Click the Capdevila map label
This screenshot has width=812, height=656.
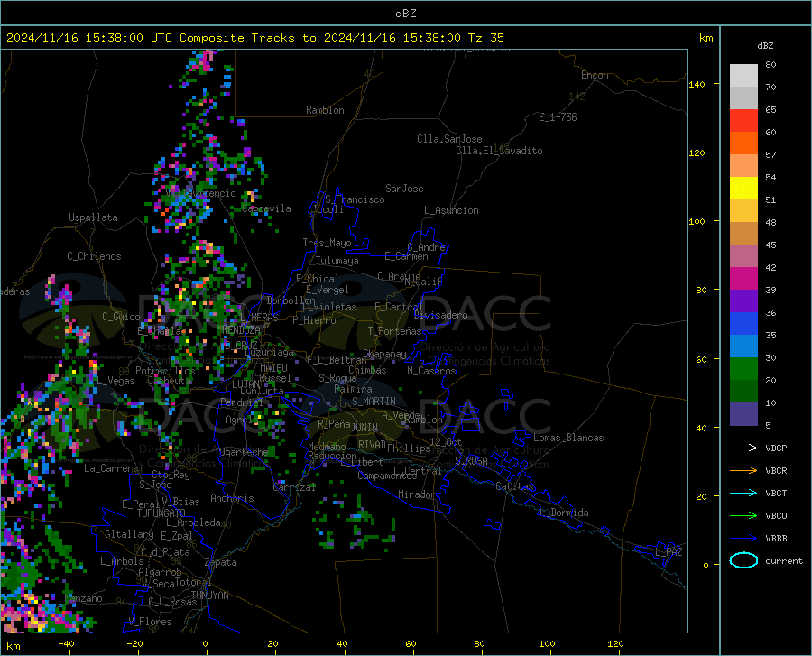(x=266, y=208)
